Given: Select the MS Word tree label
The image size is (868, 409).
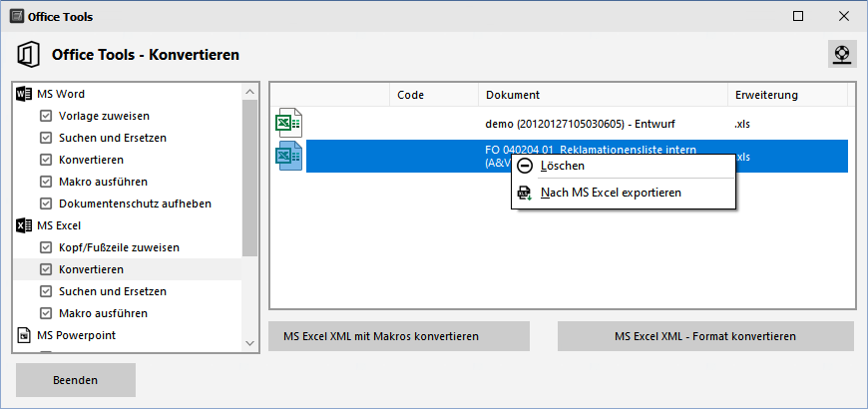Looking at the screenshot, I should [x=61, y=94].
